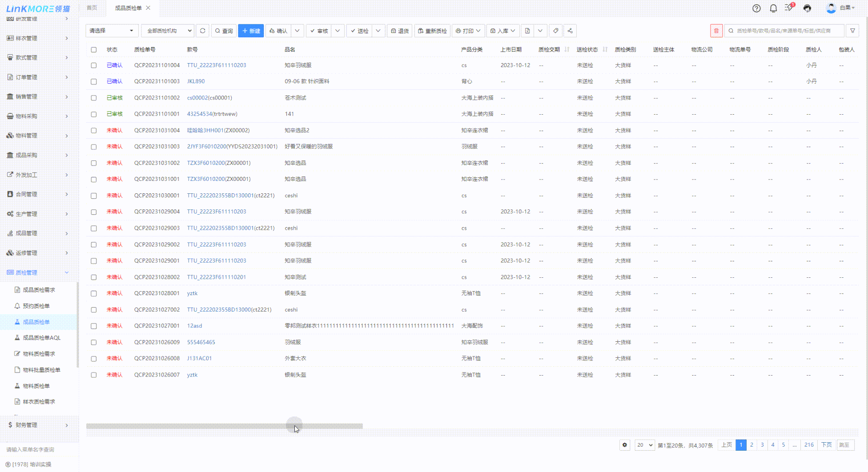Expand the arrow next to 审核 button
This screenshot has height=472, width=868.
[x=338, y=31]
